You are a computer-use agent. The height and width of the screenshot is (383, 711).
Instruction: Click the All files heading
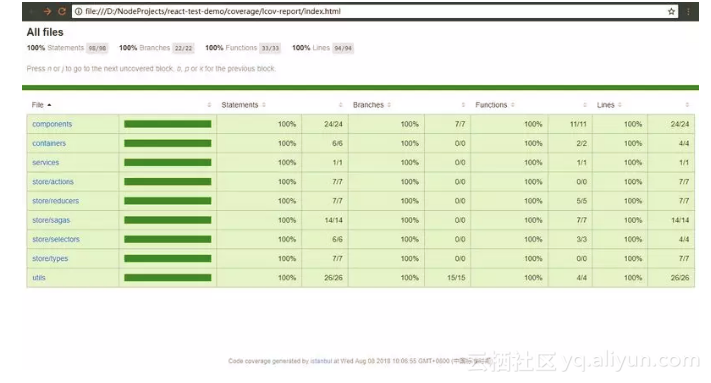click(x=45, y=32)
